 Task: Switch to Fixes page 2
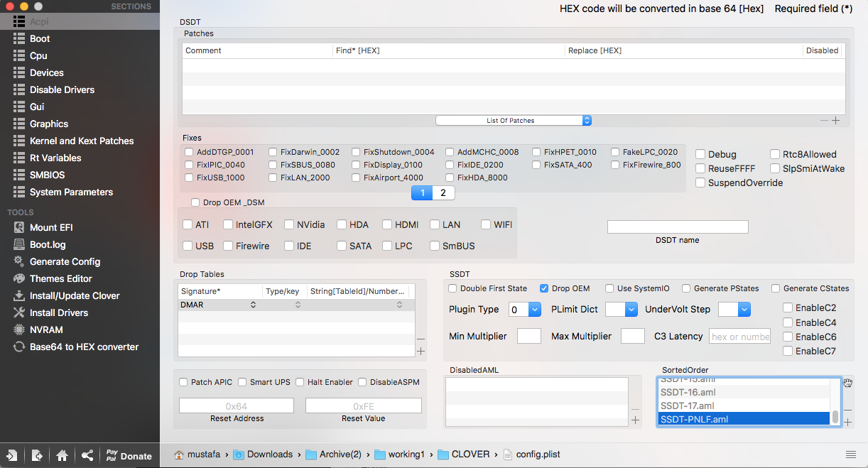pyautogui.click(x=443, y=193)
